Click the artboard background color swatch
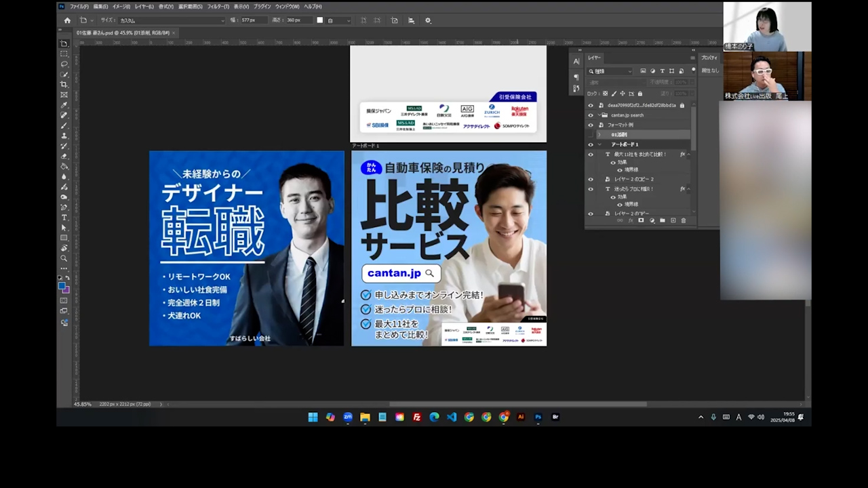Viewport: 868px width, 488px height. pyautogui.click(x=320, y=20)
